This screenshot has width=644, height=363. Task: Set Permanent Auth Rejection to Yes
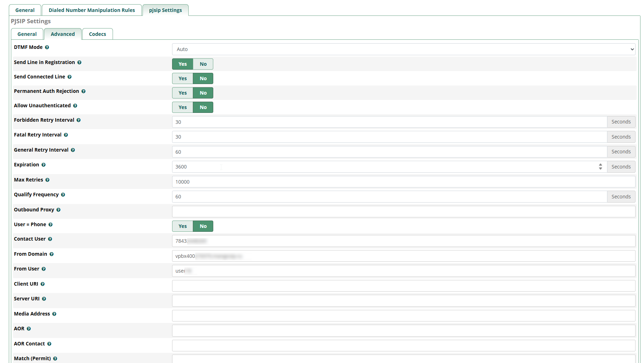click(x=183, y=93)
